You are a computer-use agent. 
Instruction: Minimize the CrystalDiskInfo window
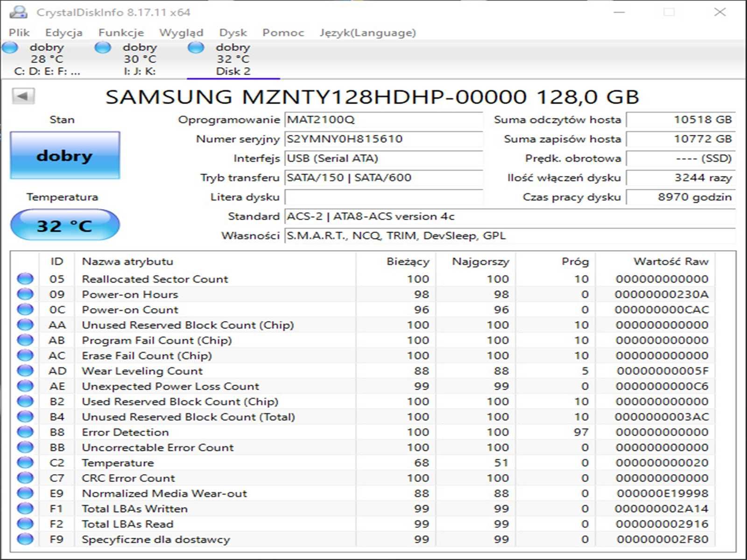[619, 12]
